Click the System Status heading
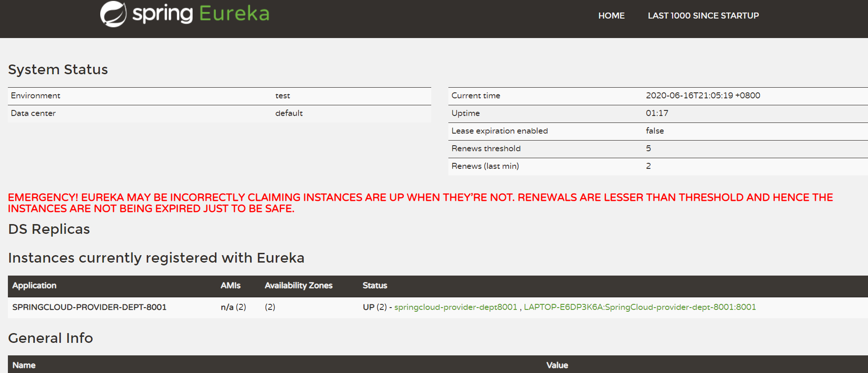868x373 pixels. 58,70
